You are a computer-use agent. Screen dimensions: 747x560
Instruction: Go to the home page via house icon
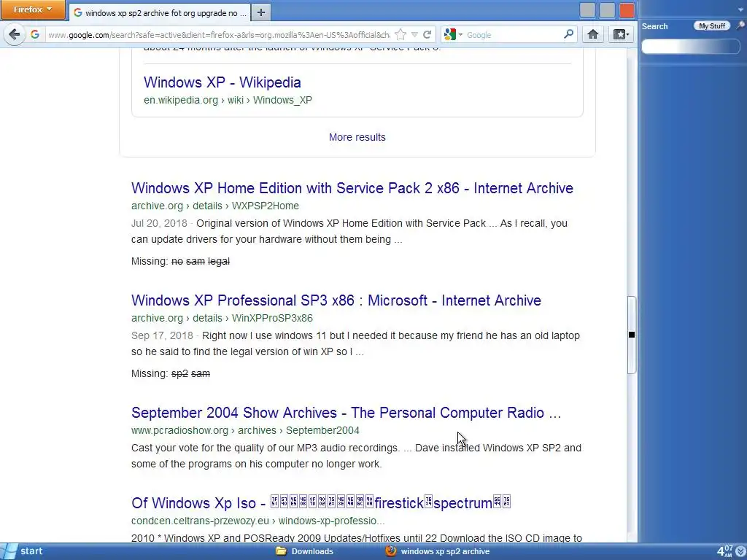[x=592, y=34]
